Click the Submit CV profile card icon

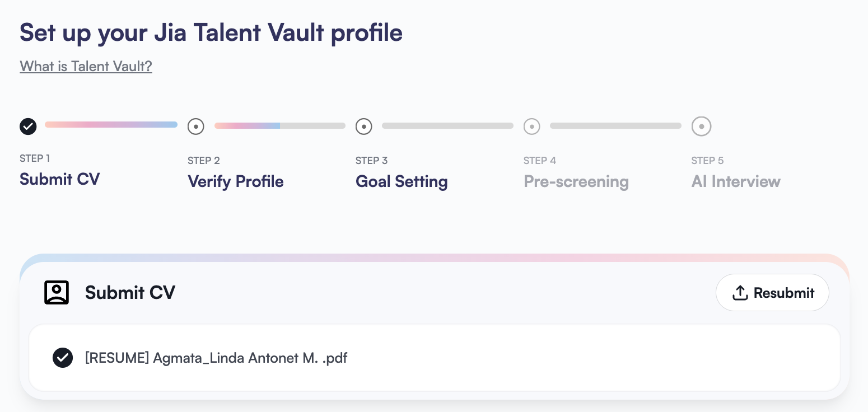[57, 292]
